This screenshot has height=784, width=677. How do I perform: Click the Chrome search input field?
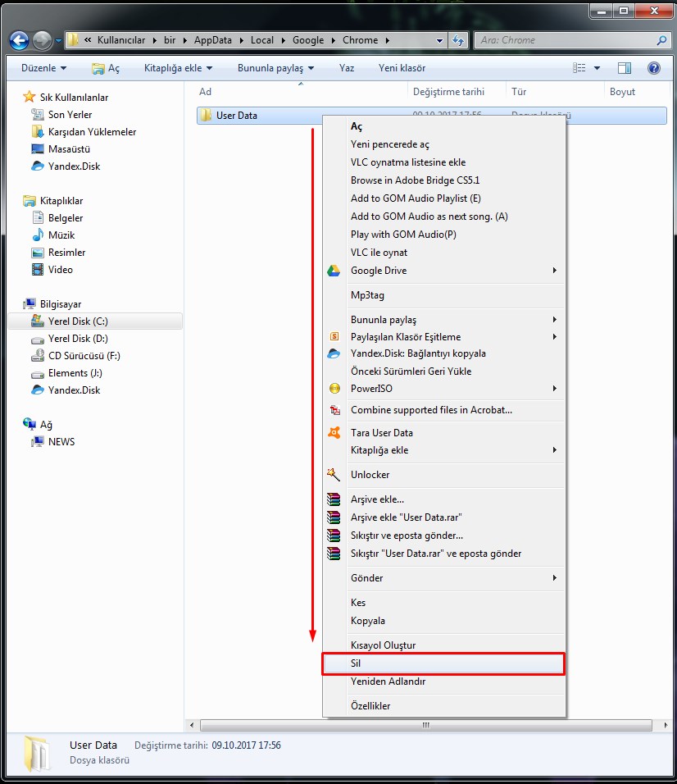pos(566,40)
